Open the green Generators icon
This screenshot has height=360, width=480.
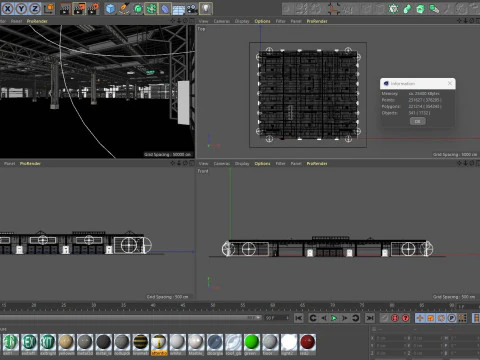click(x=138, y=9)
